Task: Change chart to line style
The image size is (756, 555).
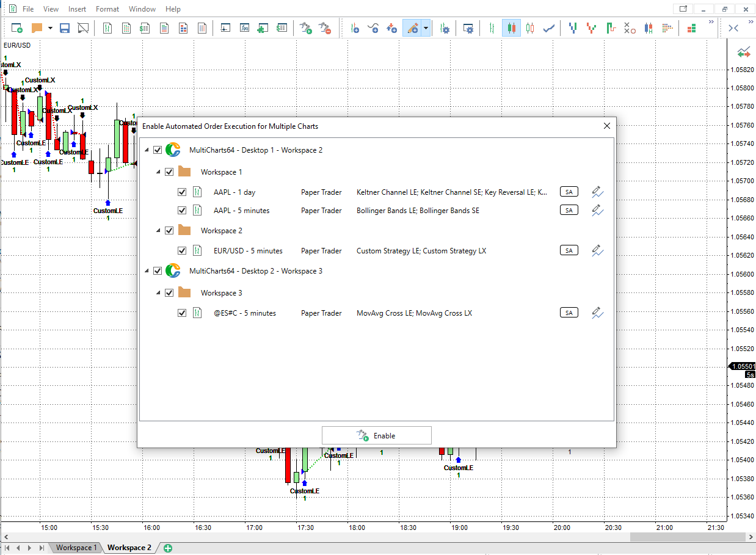Action: (x=548, y=27)
